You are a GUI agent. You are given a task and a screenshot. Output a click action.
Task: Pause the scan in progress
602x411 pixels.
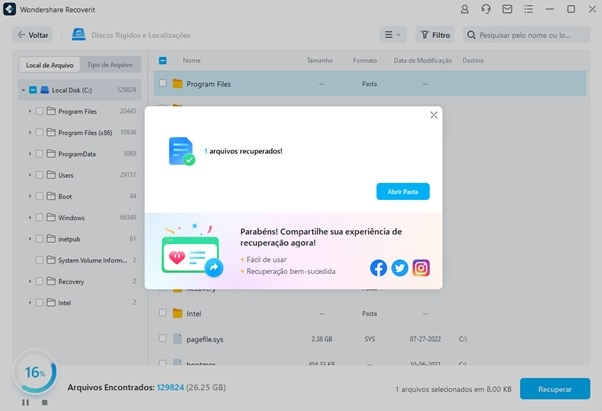[25, 402]
